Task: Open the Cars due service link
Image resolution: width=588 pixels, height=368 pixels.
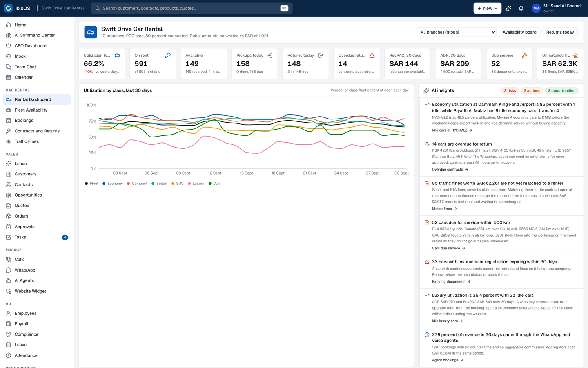Action: coord(448,248)
